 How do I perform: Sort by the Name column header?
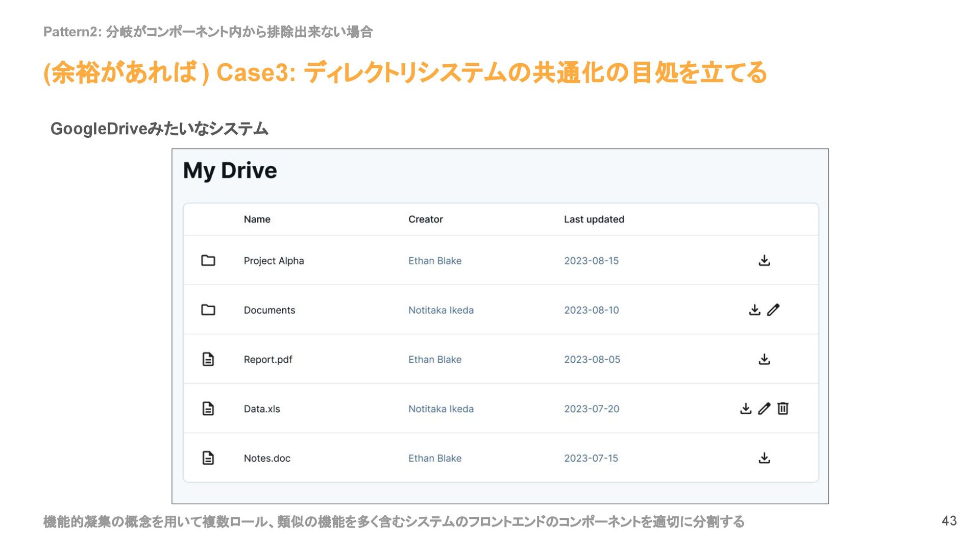257,219
